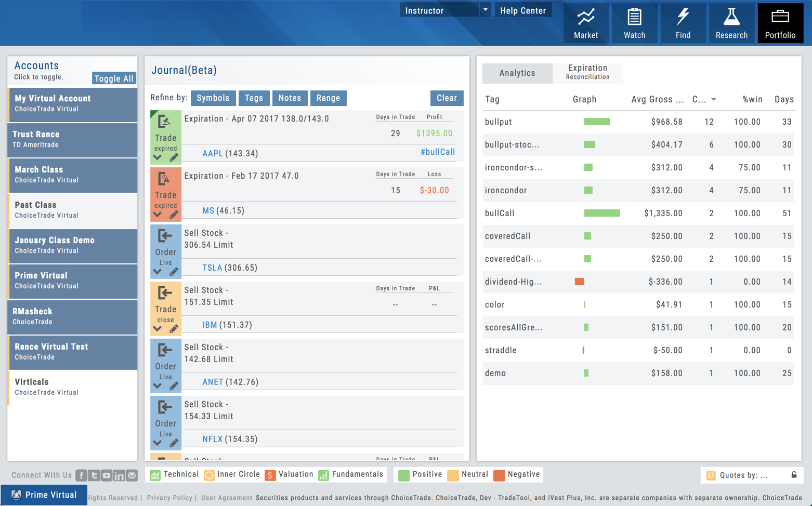This screenshot has height=506, width=812.
Task: Toggle the March Class account
Action: [72, 175]
